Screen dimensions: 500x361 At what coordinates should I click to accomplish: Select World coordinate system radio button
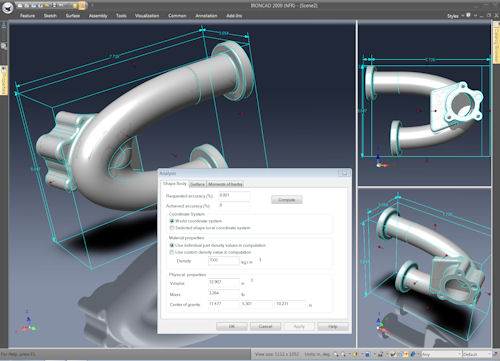[172, 221]
